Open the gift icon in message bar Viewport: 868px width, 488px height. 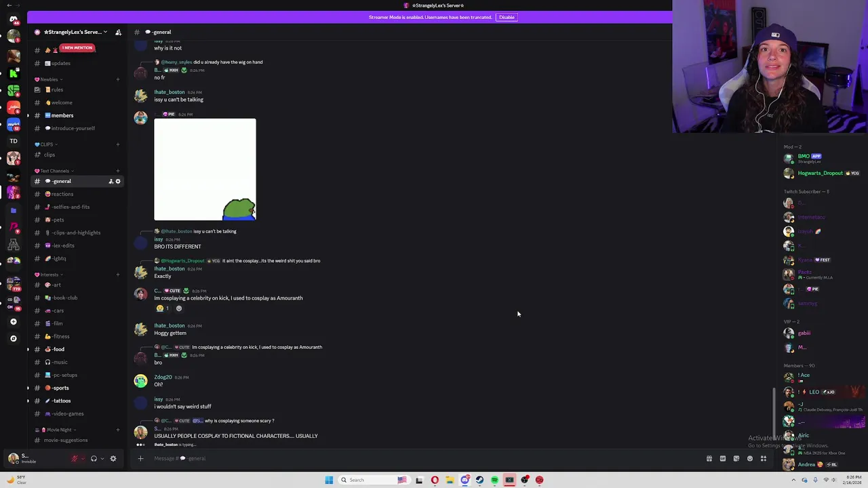(x=709, y=459)
